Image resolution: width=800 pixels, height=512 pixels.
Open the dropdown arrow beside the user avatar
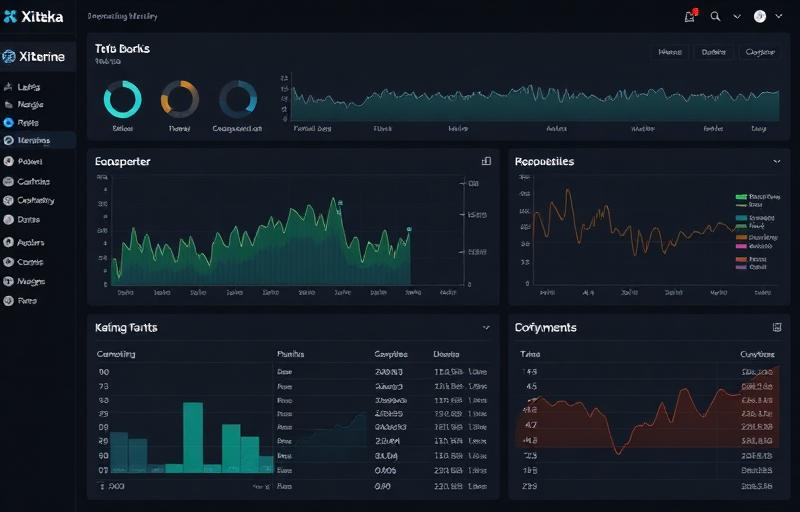click(778, 16)
